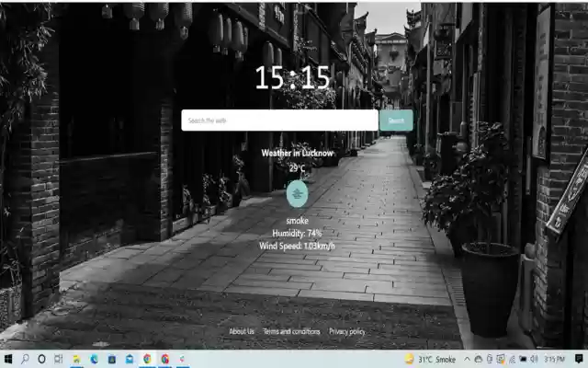Open the notification Action Center icon
Image resolution: width=588 pixels, height=368 pixels.
click(x=579, y=359)
